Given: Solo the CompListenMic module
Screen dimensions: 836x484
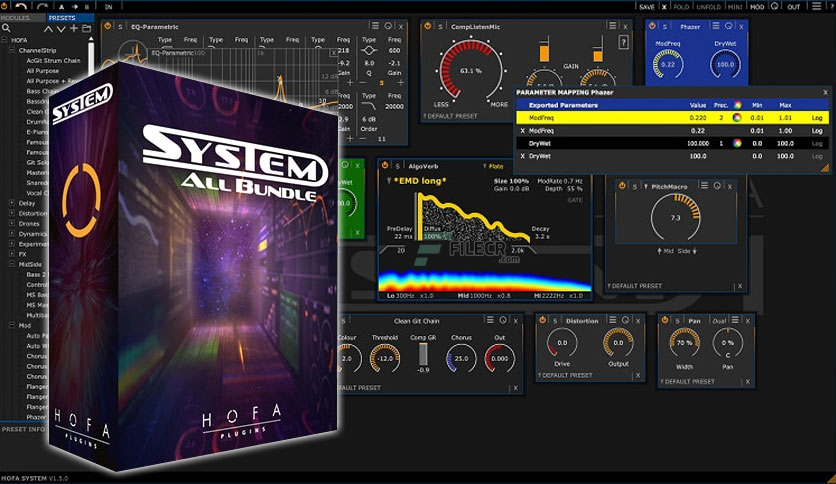Looking at the screenshot, I should click(x=440, y=27).
